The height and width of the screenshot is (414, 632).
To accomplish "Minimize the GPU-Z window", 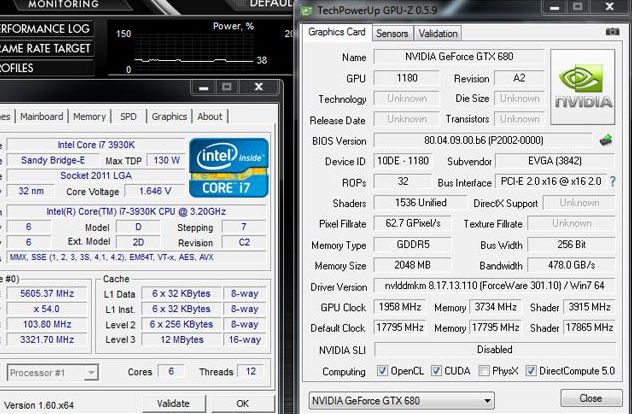I will tap(555, 7).
